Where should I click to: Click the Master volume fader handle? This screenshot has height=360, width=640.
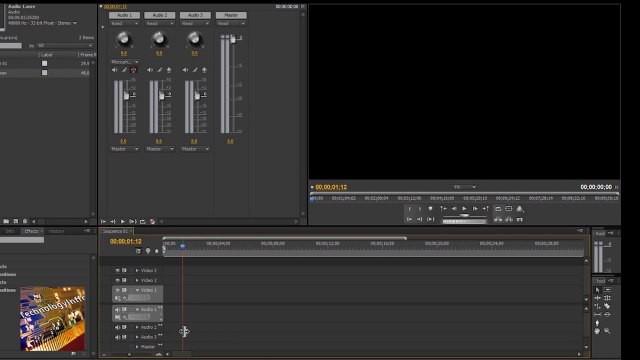[233, 38]
